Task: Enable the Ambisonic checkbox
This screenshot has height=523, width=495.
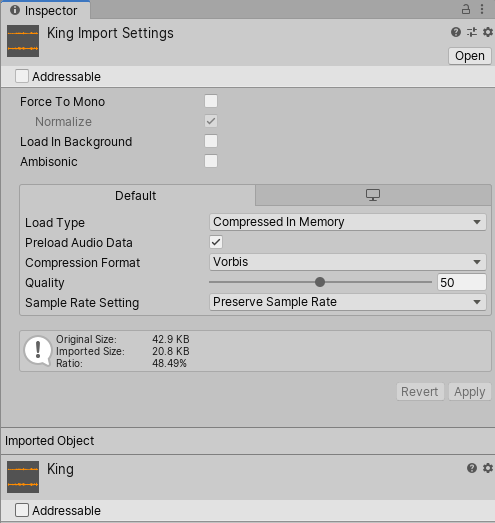Action: (211, 161)
